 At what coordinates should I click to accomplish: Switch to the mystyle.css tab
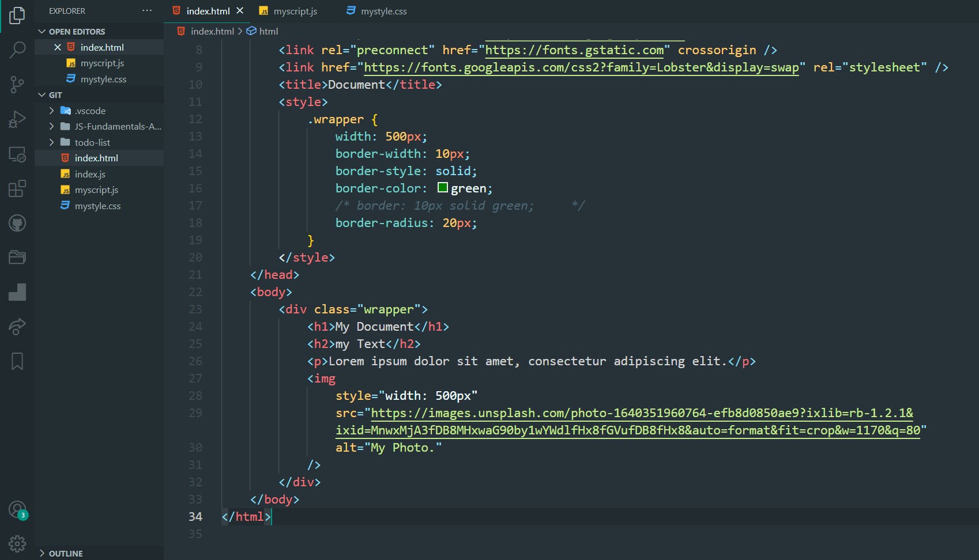384,11
